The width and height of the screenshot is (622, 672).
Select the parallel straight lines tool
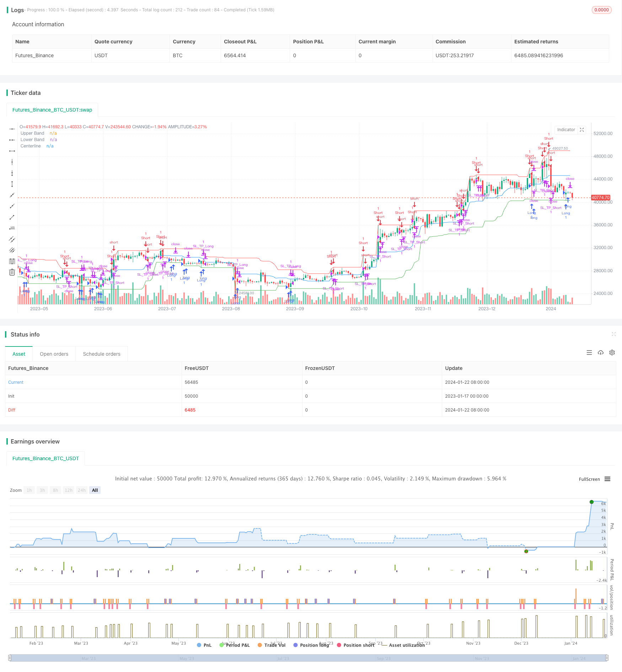click(12, 250)
